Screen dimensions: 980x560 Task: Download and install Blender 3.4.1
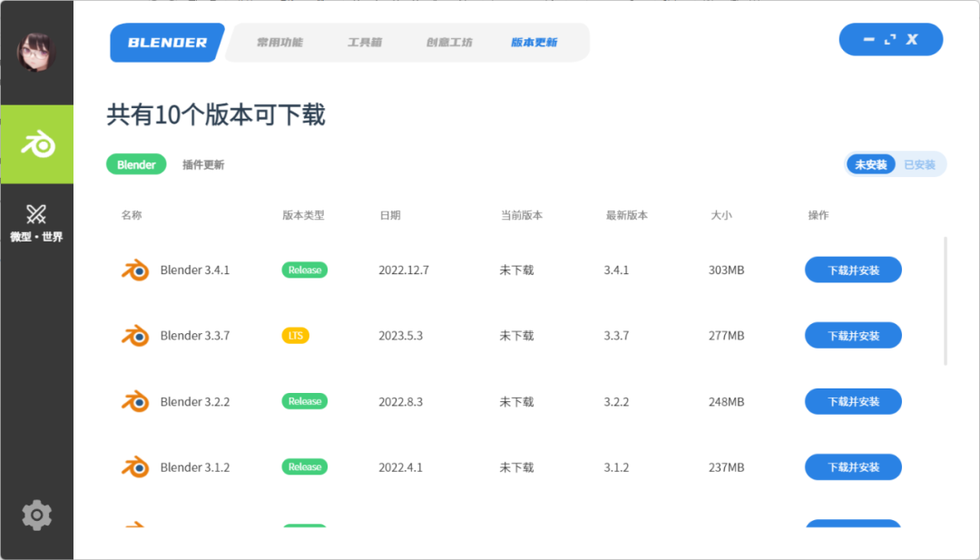(x=853, y=270)
